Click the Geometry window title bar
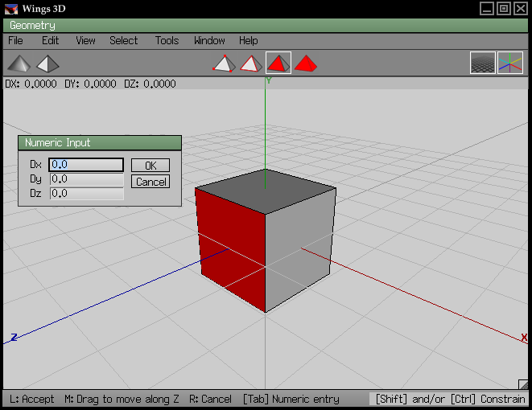The image size is (532, 410). pyautogui.click(x=266, y=26)
